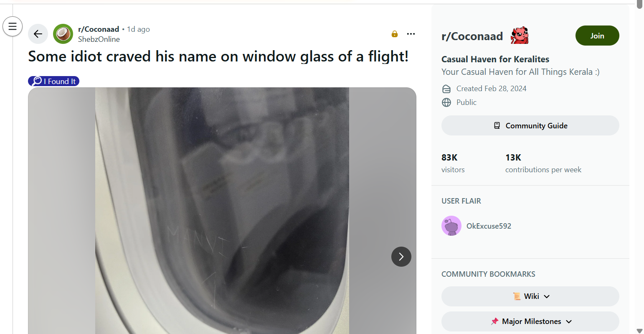Image resolution: width=644 pixels, height=334 pixels.
Task: Click the back arrow button
Action: (38, 34)
